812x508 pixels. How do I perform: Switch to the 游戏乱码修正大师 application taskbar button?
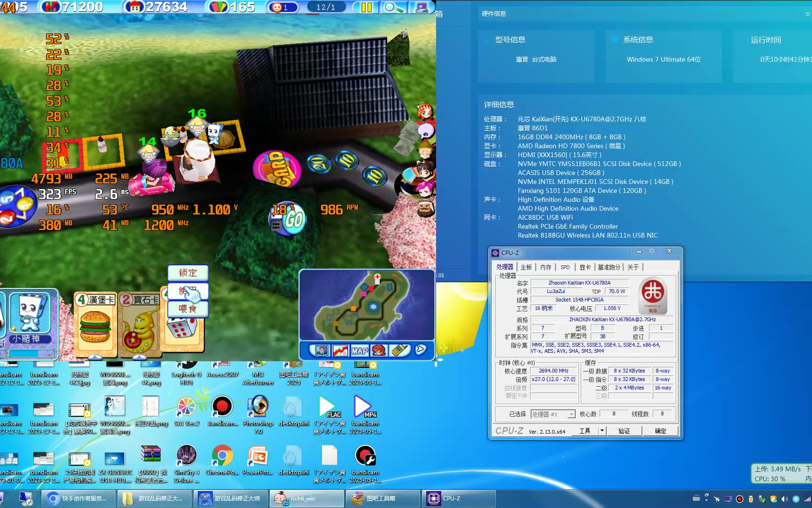point(231,499)
